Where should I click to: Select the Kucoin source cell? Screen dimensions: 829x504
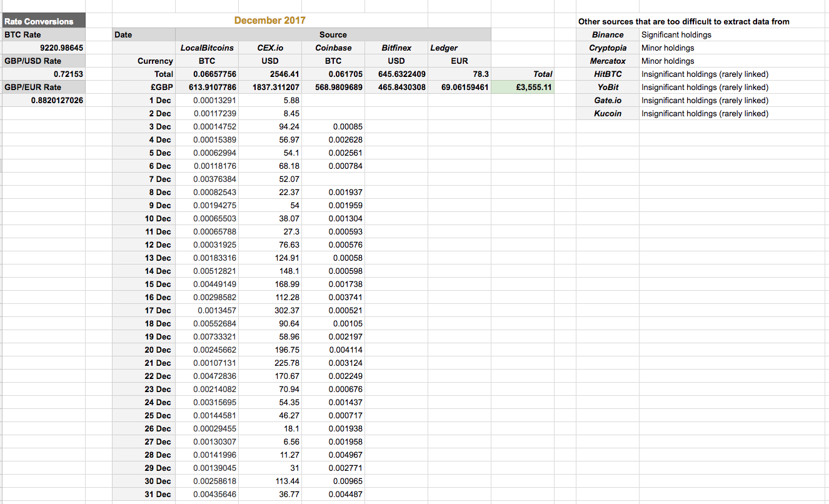point(608,113)
